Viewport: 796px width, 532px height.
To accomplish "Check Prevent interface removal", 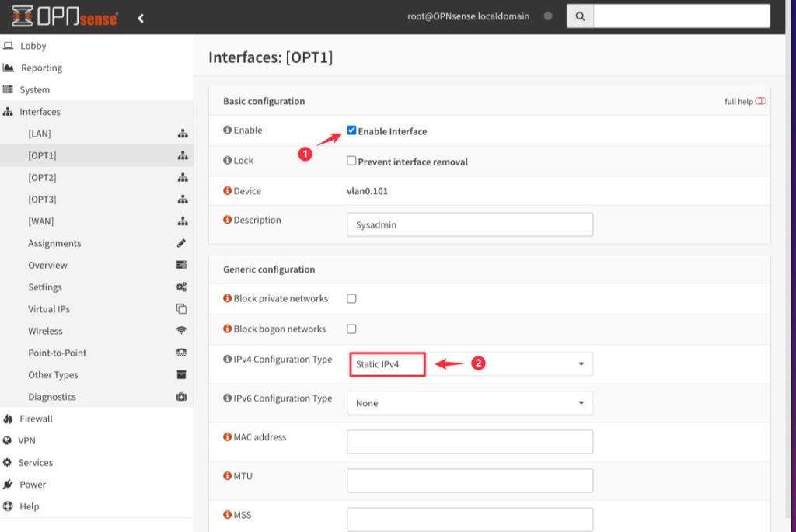I will click(351, 161).
